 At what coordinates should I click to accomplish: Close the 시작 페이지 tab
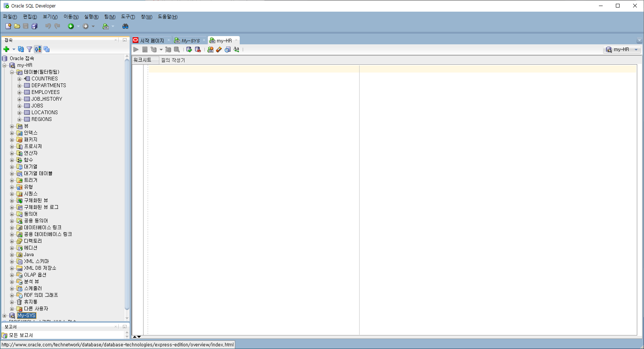[x=168, y=40]
